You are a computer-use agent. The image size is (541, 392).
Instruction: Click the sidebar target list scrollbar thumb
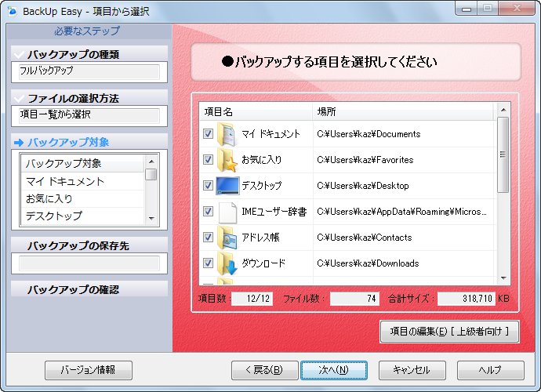tap(151, 174)
